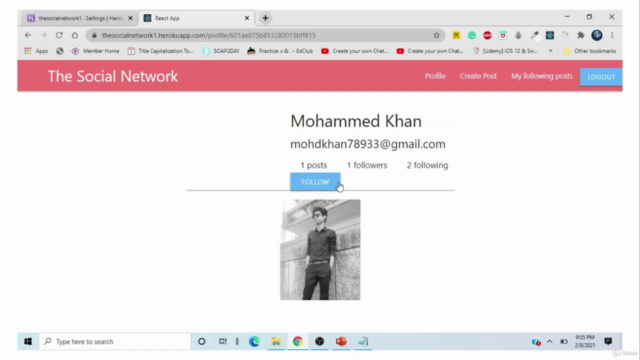Click The Social Network site logo
The height and width of the screenshot is (360, 640).
113,76
